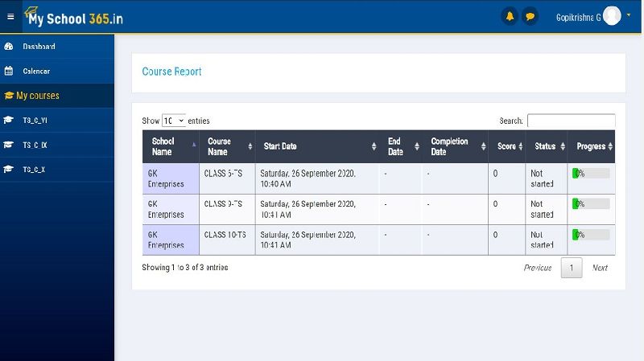Click the user profile avatar
The width and height of the screenshot is (644, 361).
[x=612, y=16]
